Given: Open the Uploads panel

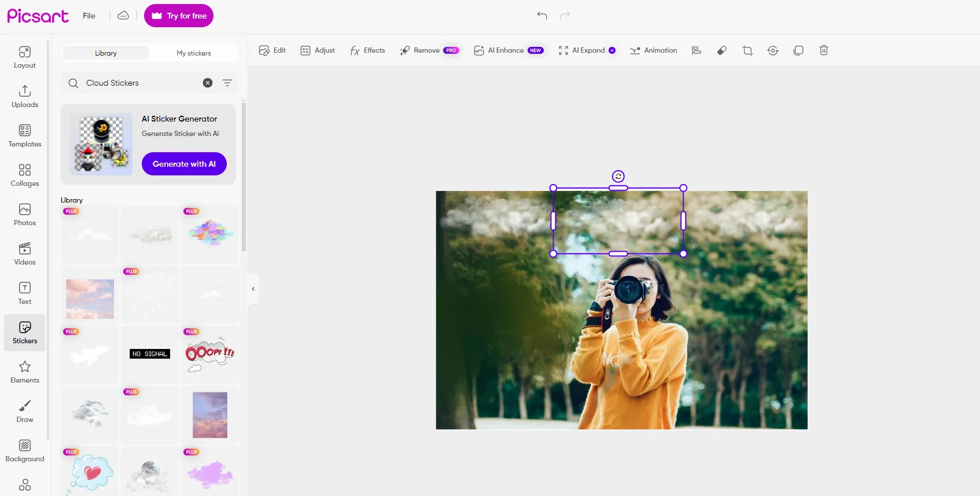Looking at the screenshot, I should [25, 97].
